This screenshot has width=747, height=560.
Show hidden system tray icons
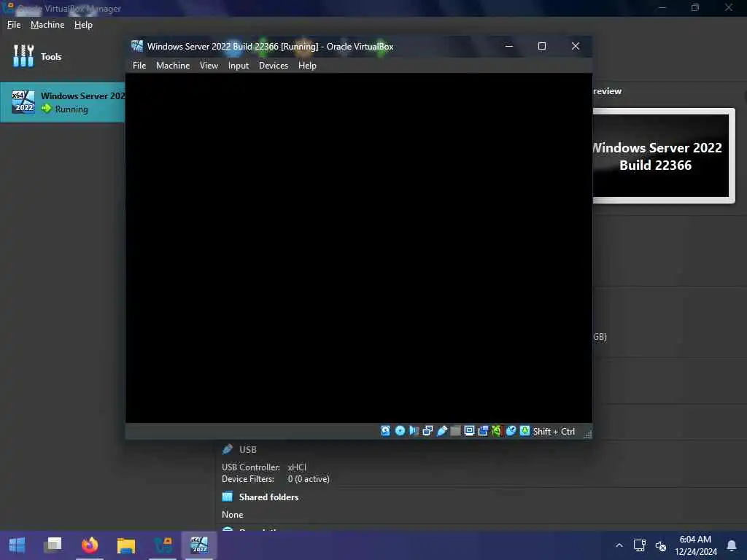coord(619,545)
